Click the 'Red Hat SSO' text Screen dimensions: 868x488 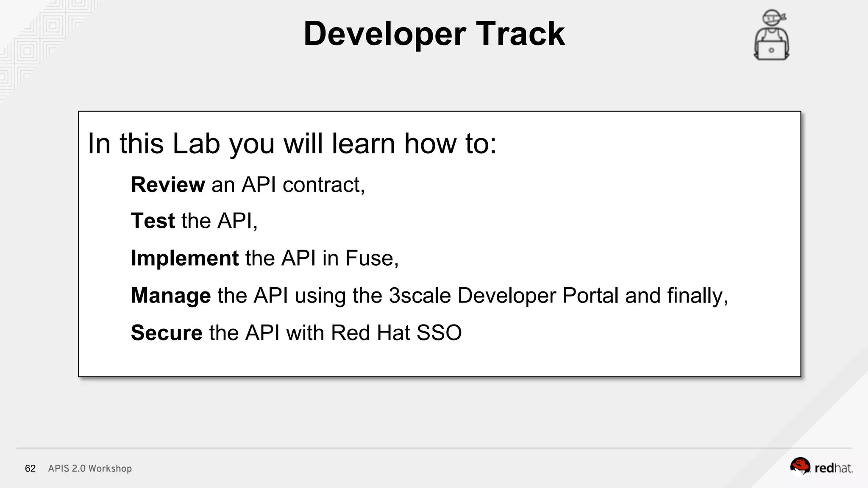396,333
